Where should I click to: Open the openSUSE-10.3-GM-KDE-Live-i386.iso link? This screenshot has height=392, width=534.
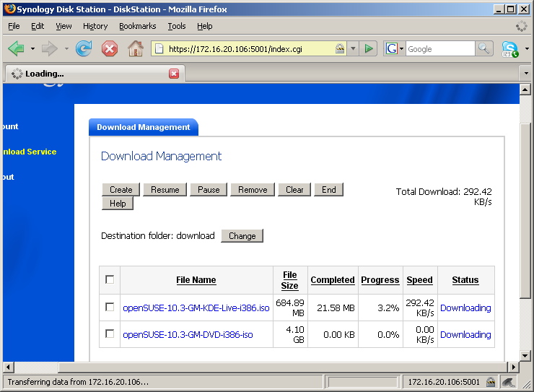tap(196, 308)
